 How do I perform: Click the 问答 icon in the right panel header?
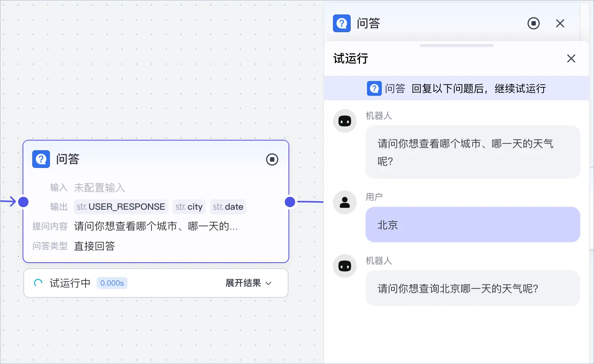[342, 23]
